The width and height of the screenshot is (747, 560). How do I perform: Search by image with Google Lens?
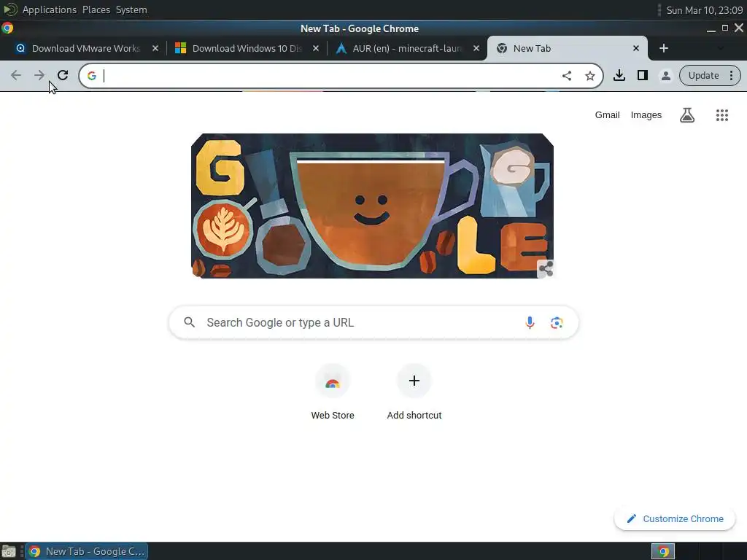coord(557,322)
